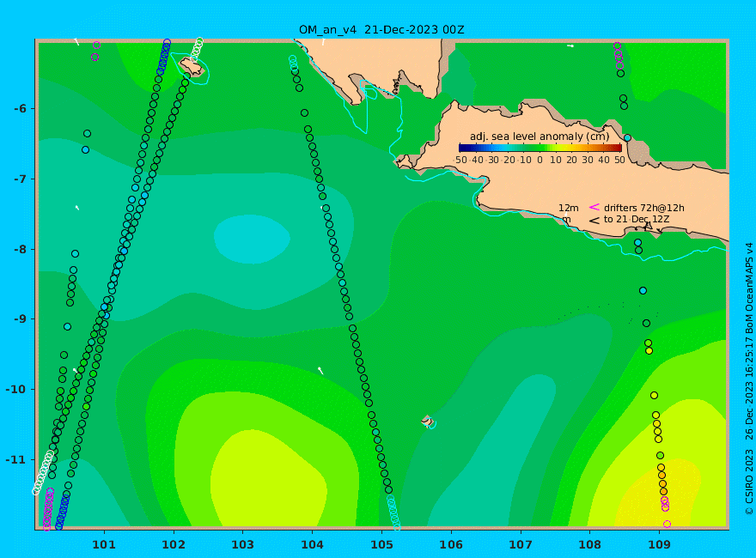Click the 103 longitude axis label

[243, 545]
